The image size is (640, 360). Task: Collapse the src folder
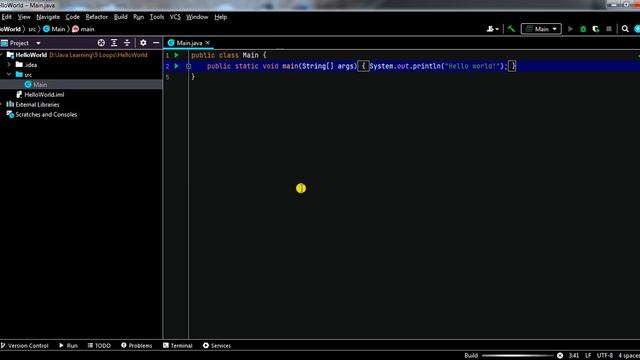[9, 74]
